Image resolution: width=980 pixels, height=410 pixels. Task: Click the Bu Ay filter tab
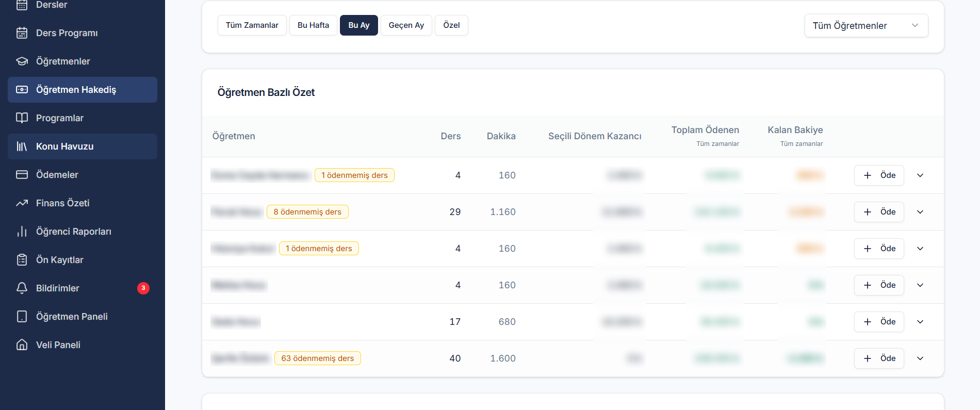point(359,25)
